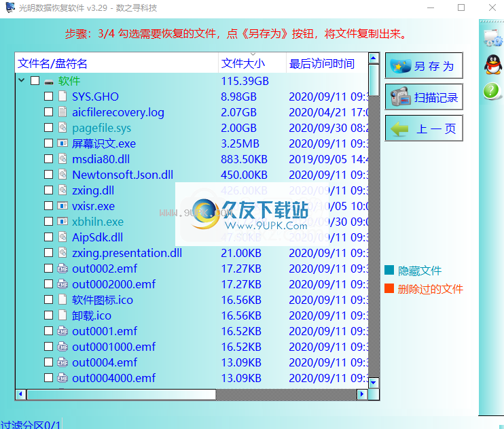Image resolution: width=504 pixels, height=429 pixels.
Task: Click the out0001000.emf EMF icon
Action: tap(62, 346)
